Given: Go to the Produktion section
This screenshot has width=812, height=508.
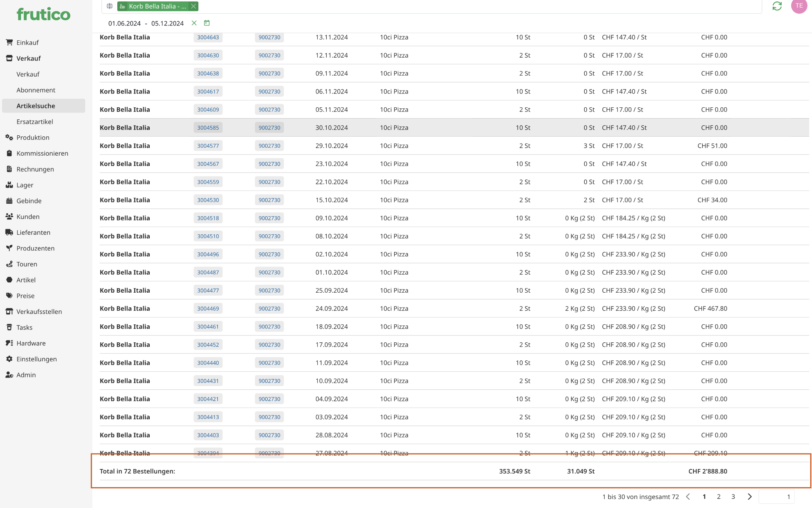Looking at the screenshot, I should point(33,137).
